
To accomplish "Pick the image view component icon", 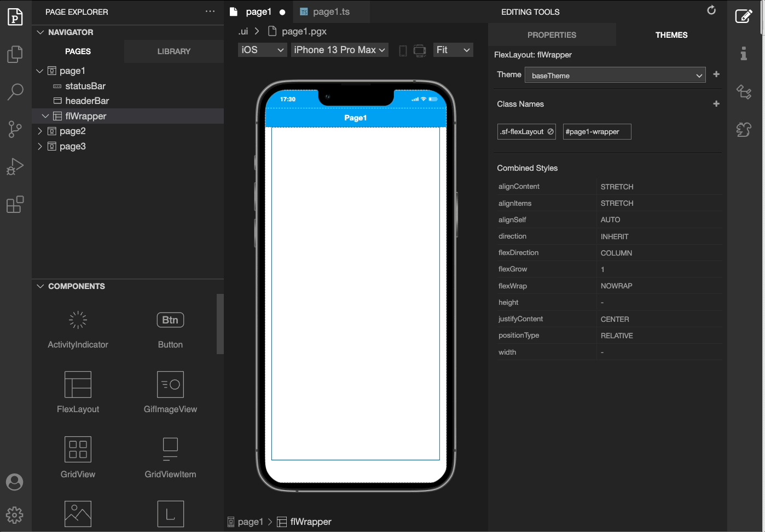I will tap(78, 514).
